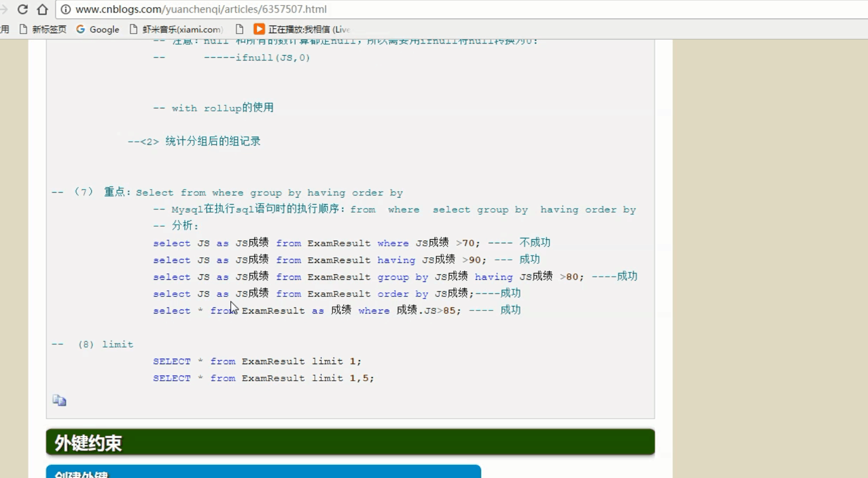This screenshot has width=868, height=478.
Task: Click the Google logo icon in bookmarks bar
Action: pos(81,29)
